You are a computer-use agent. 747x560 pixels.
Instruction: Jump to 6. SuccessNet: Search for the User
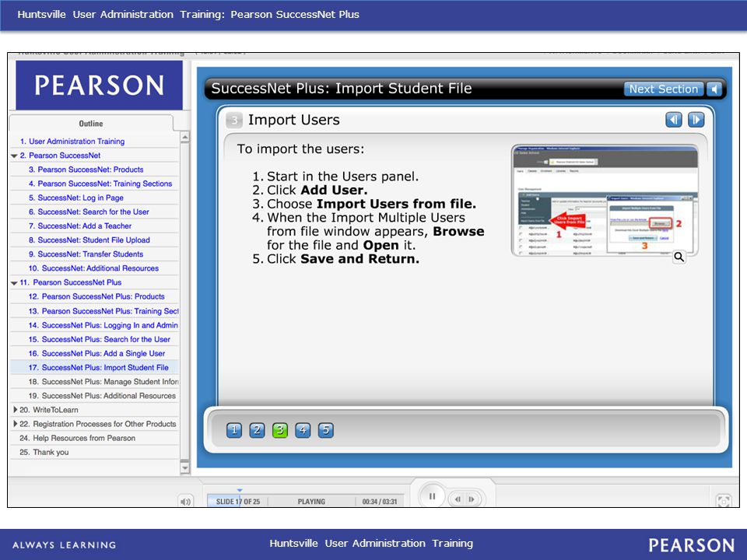(x=89, y=212)
